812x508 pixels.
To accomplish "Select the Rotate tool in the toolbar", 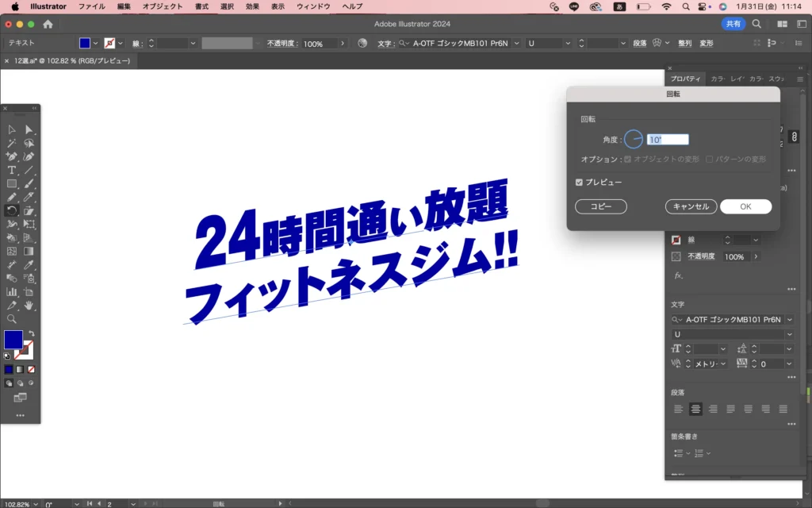I will [x=12, y=210].
